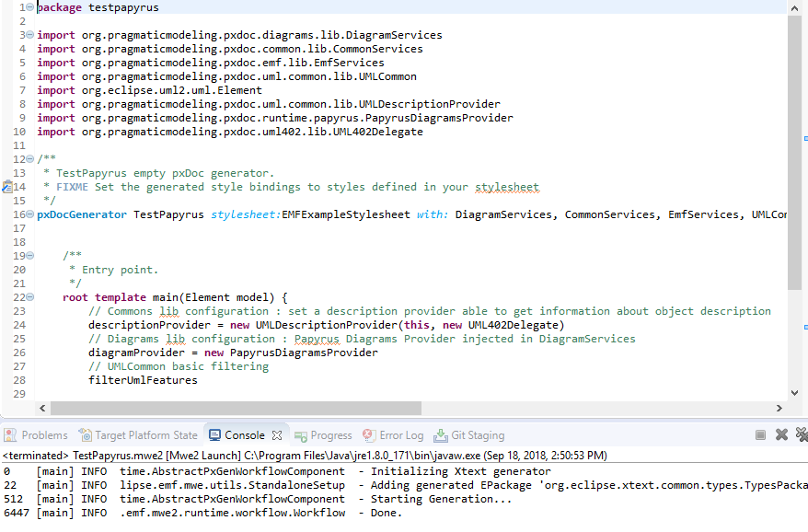Click the editor's horizontal scrollbar thumb

[236, 408]
